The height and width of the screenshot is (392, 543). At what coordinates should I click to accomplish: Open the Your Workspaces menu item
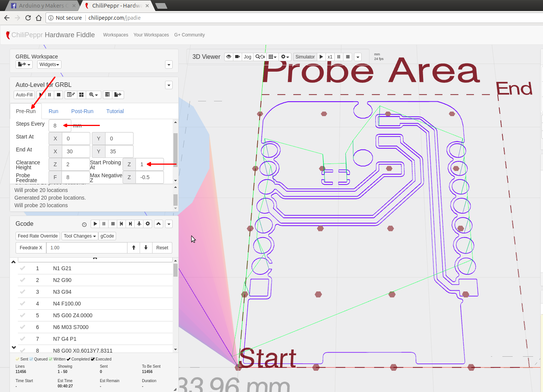click(x=151, y=35)
